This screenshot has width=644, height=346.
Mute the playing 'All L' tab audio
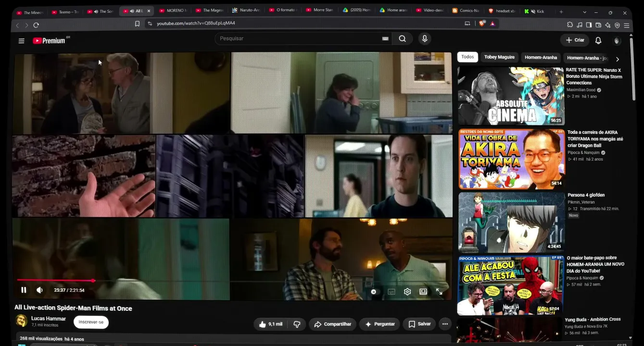click(x=131, y=11)
